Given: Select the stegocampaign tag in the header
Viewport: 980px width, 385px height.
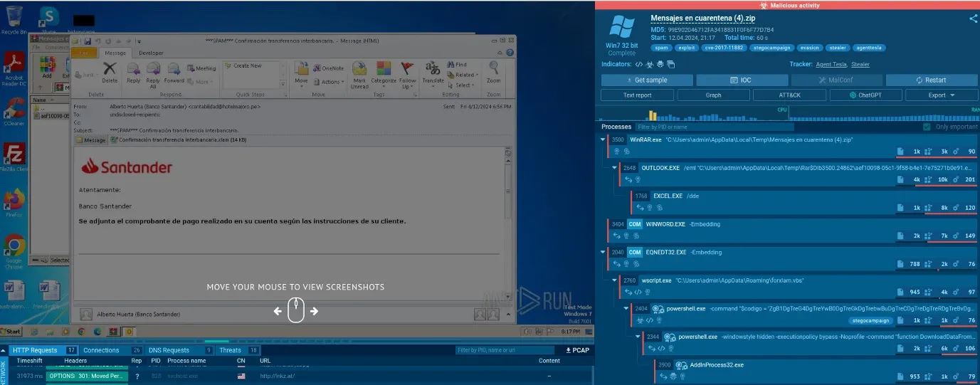Looking at the screenshot, I should pyautogui.click(x=772, y=48).
